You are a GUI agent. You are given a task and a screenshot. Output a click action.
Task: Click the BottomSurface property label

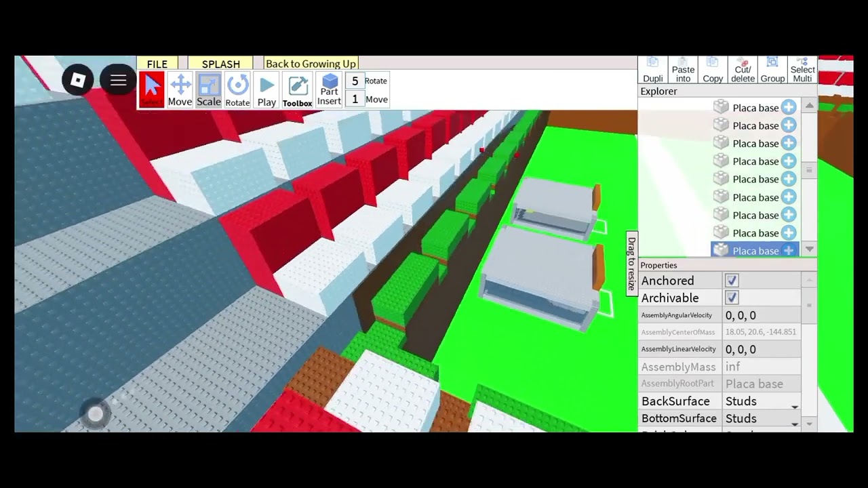(x=679, y=418)
